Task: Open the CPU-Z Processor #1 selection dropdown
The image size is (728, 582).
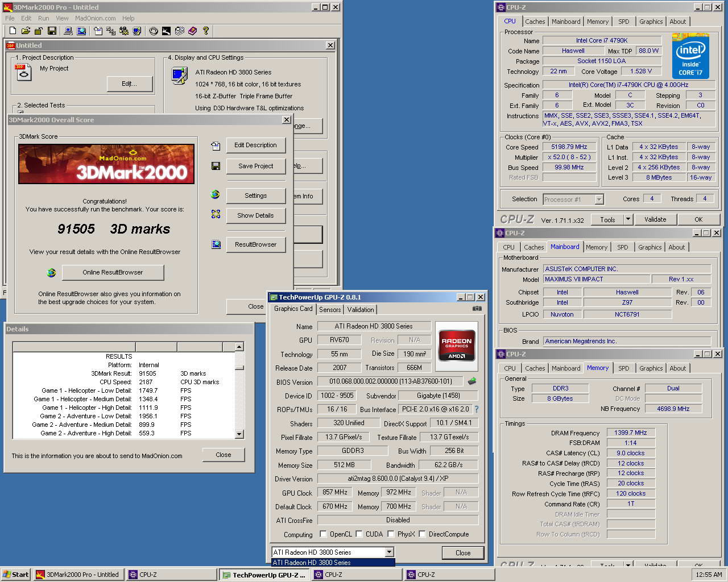Action: tap(599, 199)
